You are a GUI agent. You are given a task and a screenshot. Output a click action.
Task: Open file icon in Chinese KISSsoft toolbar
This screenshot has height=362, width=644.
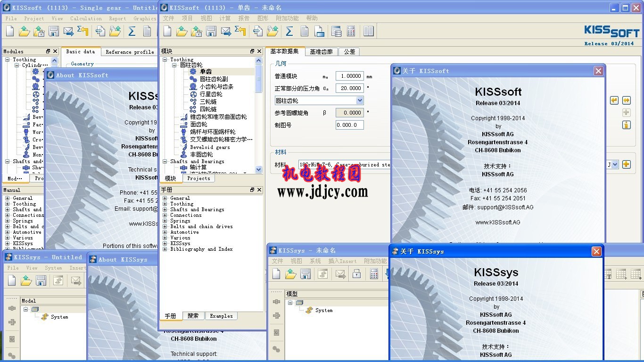(x=182, y=32)
